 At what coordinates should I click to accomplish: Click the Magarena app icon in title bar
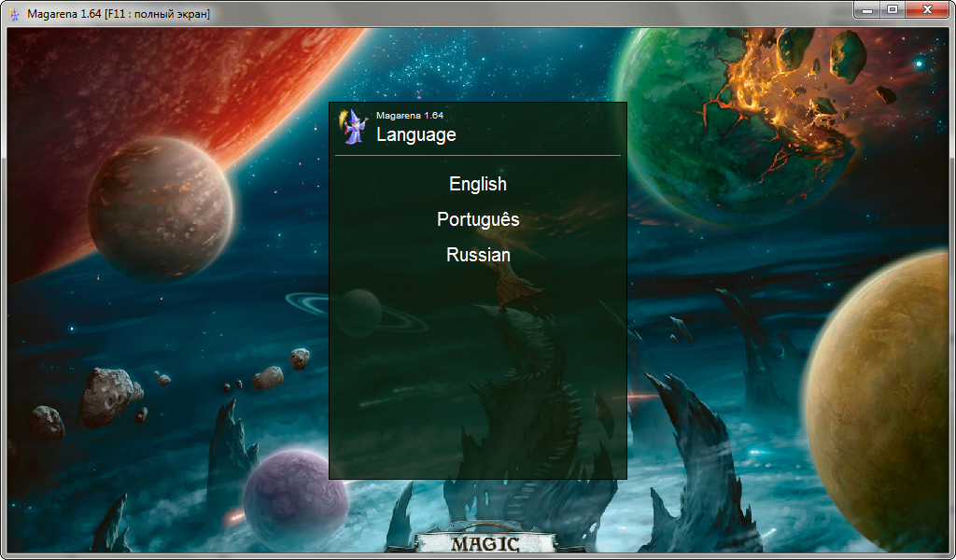click(x=15, y=13)
